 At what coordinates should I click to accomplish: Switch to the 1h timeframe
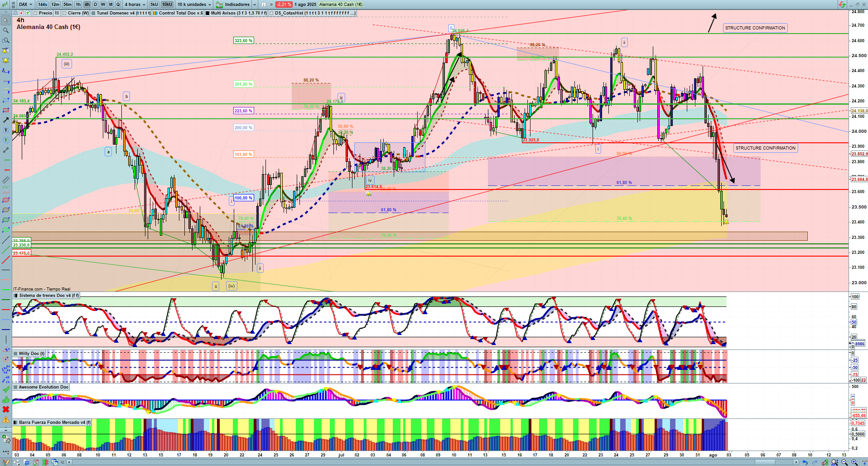[78, 5]
